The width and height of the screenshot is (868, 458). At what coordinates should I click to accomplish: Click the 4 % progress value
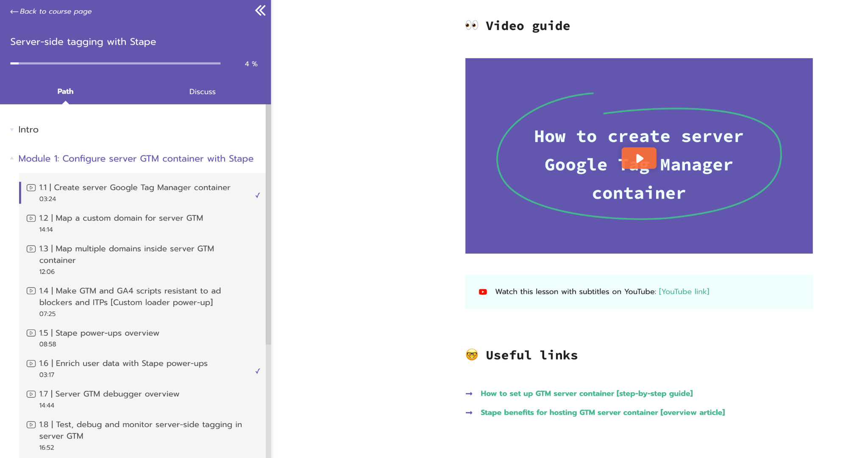click(251, 64)
